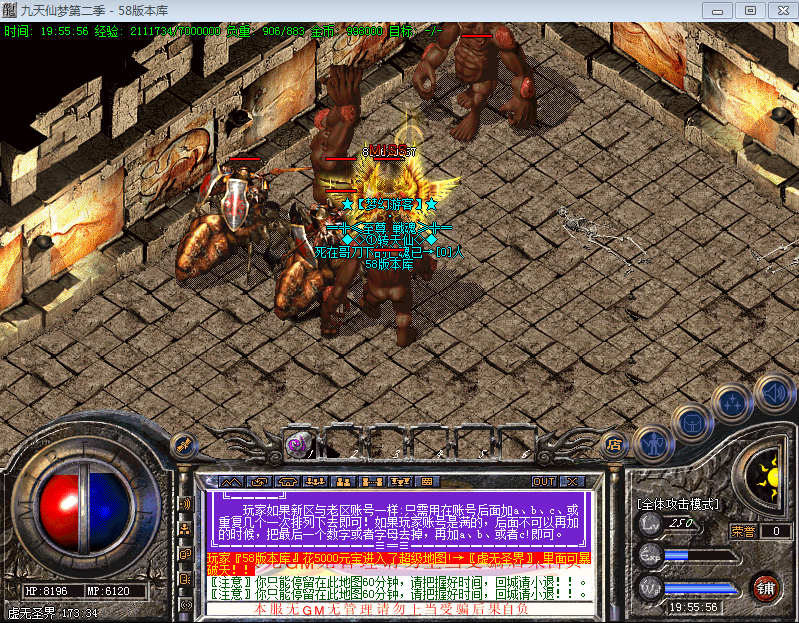799x623 pixels.
Task: Click the blue MP orb half
Action: click(110, 511)
